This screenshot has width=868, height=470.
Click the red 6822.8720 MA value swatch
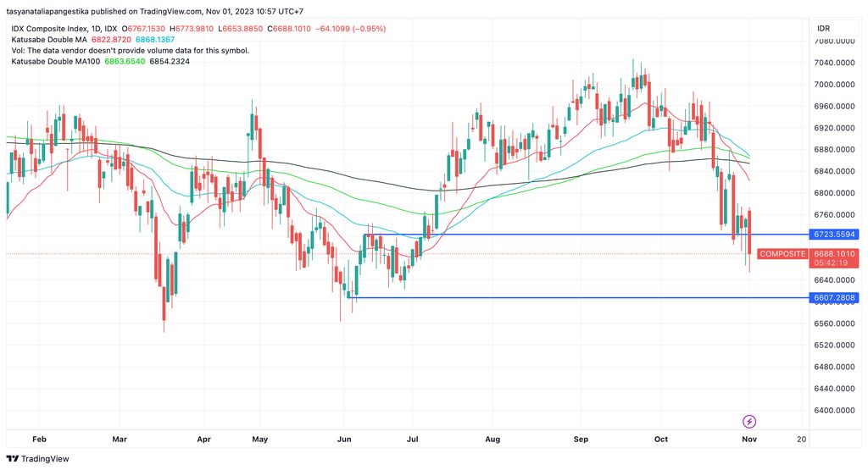click(111, 40)
